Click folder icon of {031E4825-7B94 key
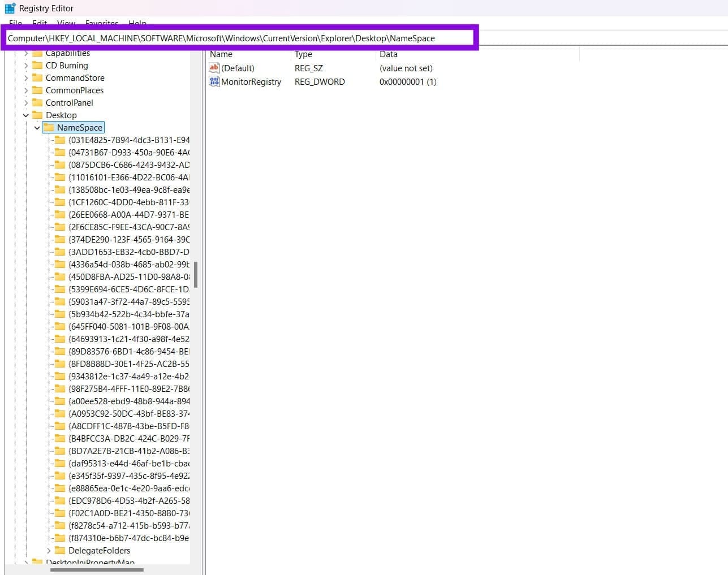The height and width of the screenshot is (575, 728). [x=60, y=140]
